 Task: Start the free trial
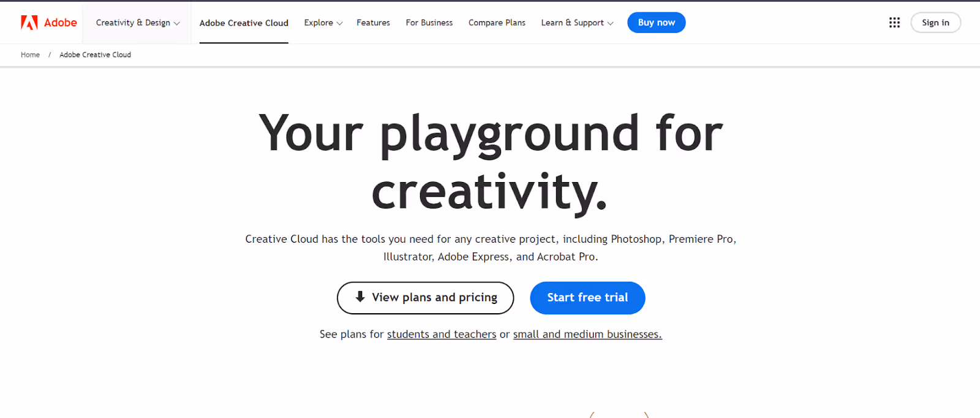[587, 298]
